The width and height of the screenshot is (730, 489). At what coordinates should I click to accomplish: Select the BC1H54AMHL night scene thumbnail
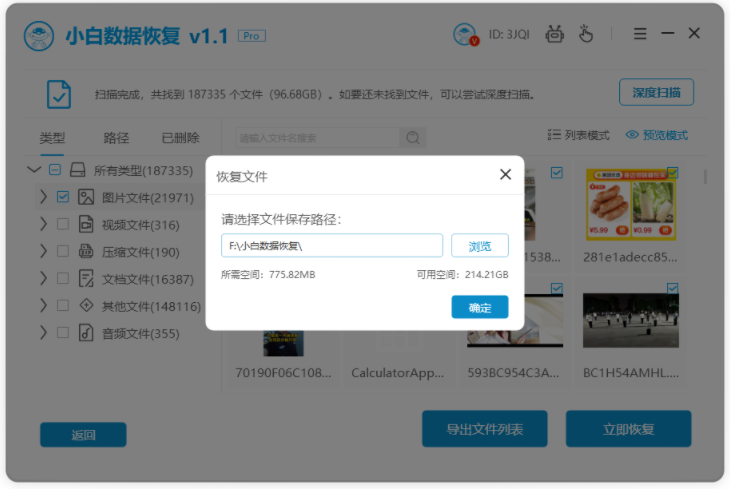pos(631,320)
